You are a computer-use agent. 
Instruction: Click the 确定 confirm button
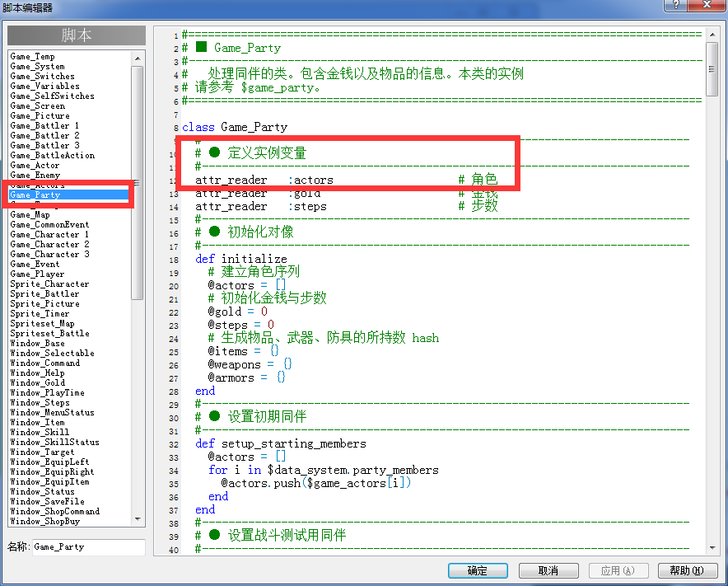click(x=478, y=570)
